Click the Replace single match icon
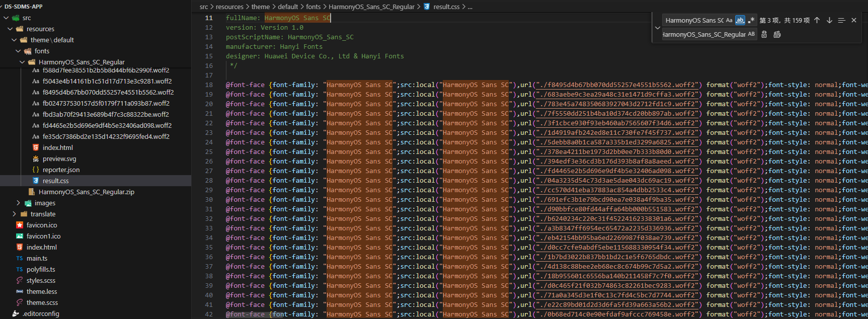The height and width of the screenshot is (319, 868). pos(764,34)
